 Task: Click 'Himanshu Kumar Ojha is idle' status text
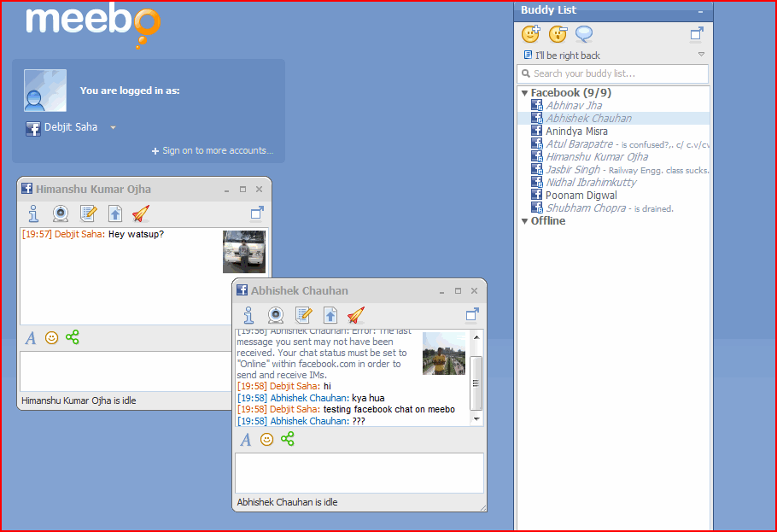point(79,400)
